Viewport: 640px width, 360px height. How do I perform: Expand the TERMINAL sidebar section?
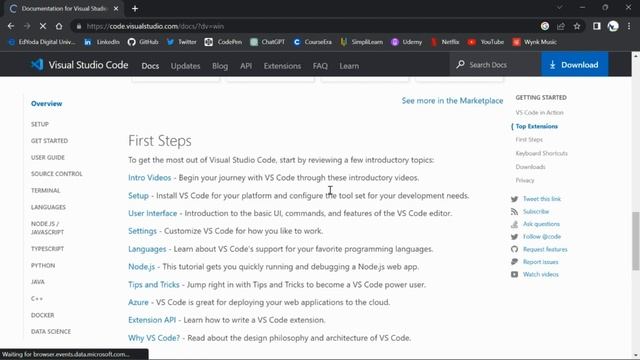coord(45,191)
